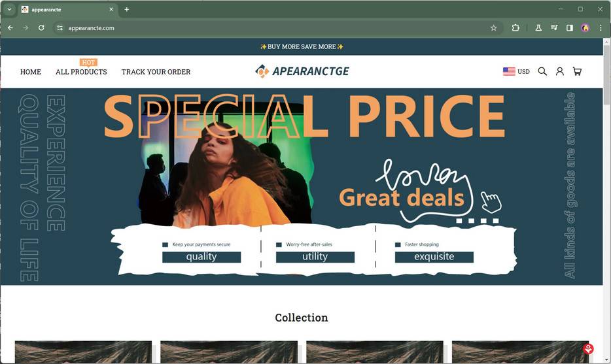611x364 pixels.
Task: Expand the tab search chevron
Action: [9, 9]
